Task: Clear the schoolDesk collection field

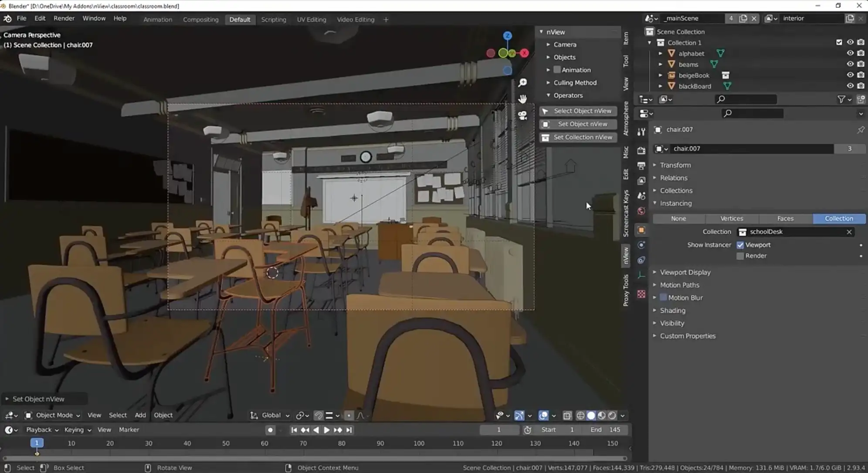Action: (x=850, y=232)
